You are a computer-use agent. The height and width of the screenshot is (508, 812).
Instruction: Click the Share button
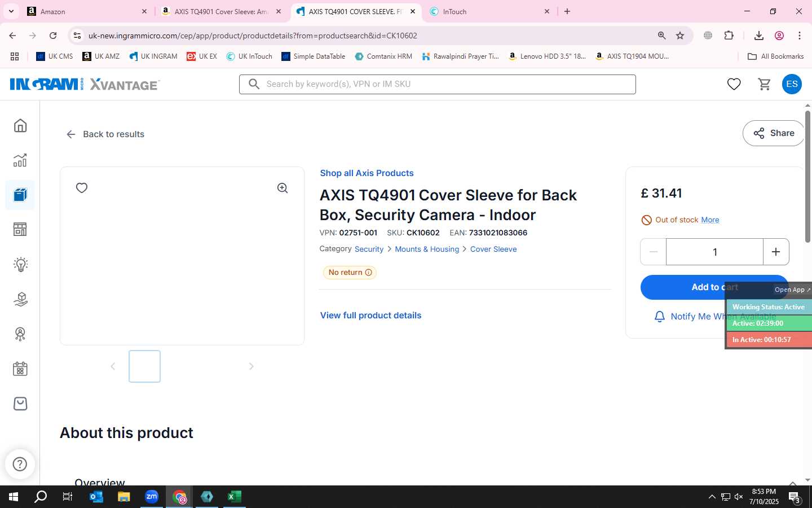774,133
